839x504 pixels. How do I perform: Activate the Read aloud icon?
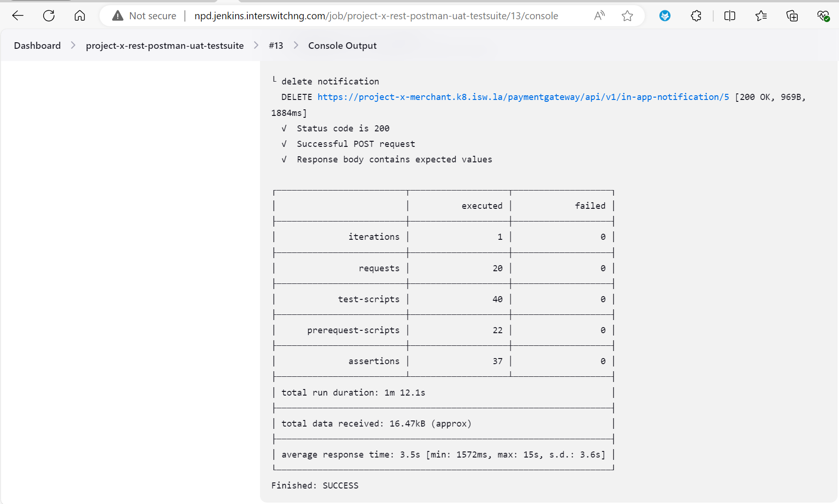tap(599, 16)
